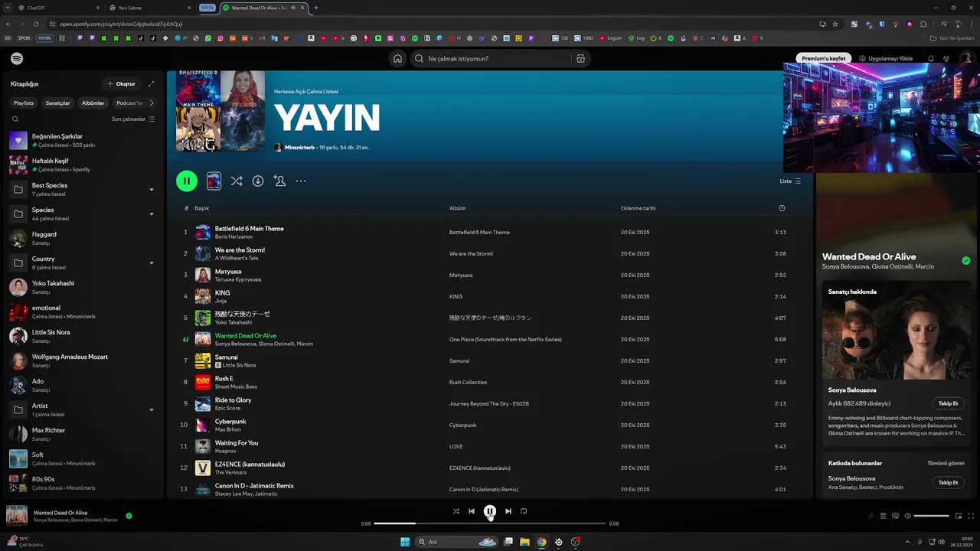Open the Browse icon in search bar
This screenshot has height=551, width=980.
click(x=580, y=59)
